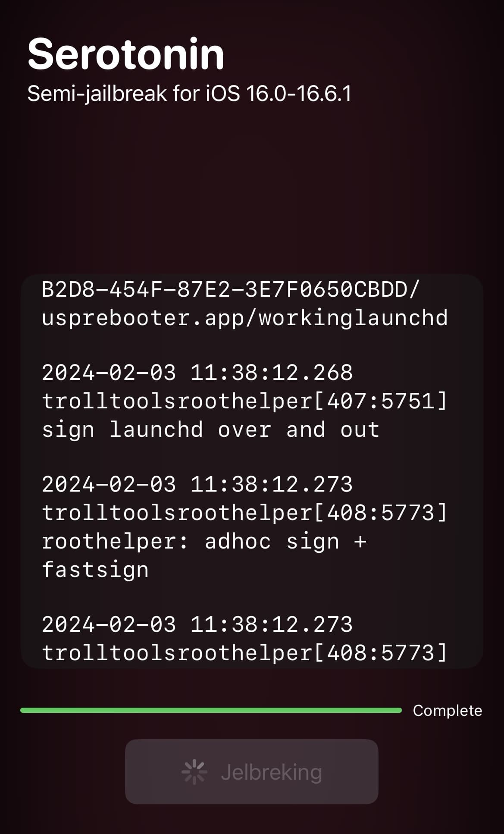Select the sign launchd over and out message
This screenshot has width=504, height=834.
[x=210, y=430]
